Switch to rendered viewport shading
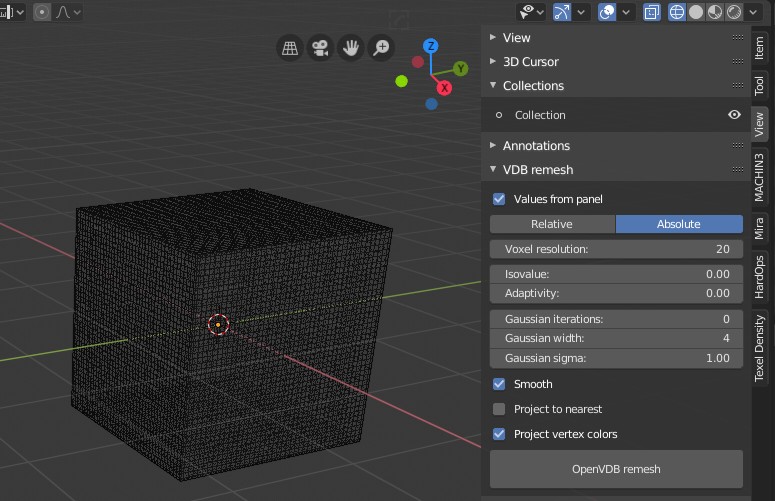Image resolution: width=775 pixels, height=501 pixels. point(734,12)
